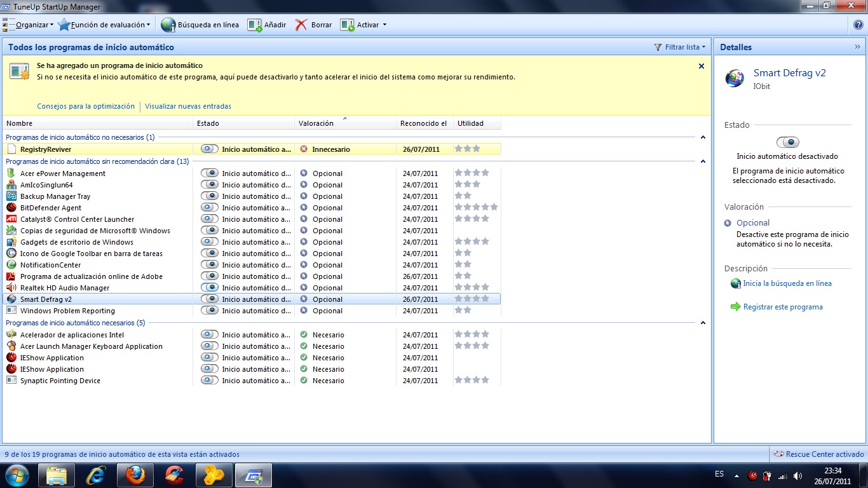This screenshot has height=488, width=868.
Task: Click the Búsqueda en línea globe icon
Action: tap(168, 25)
